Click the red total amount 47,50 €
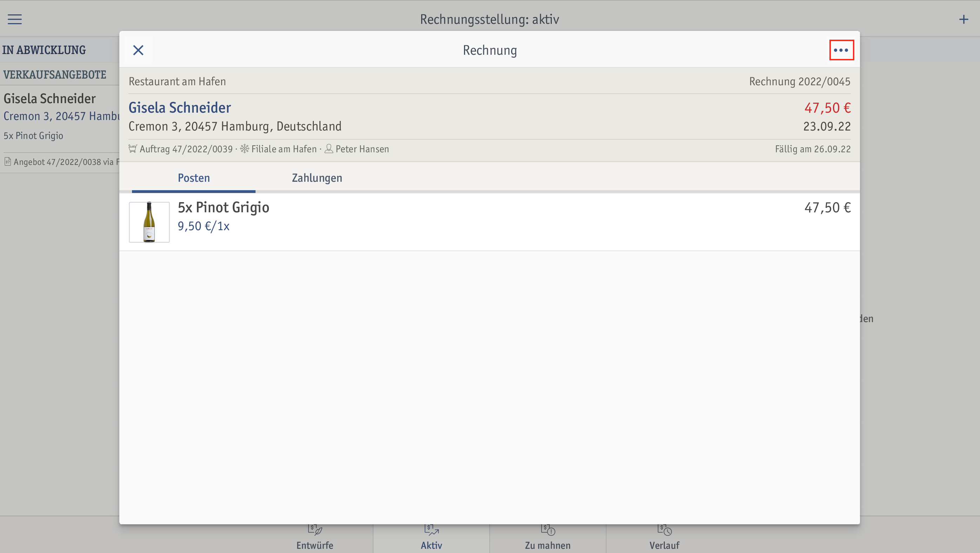 (827, 108)
